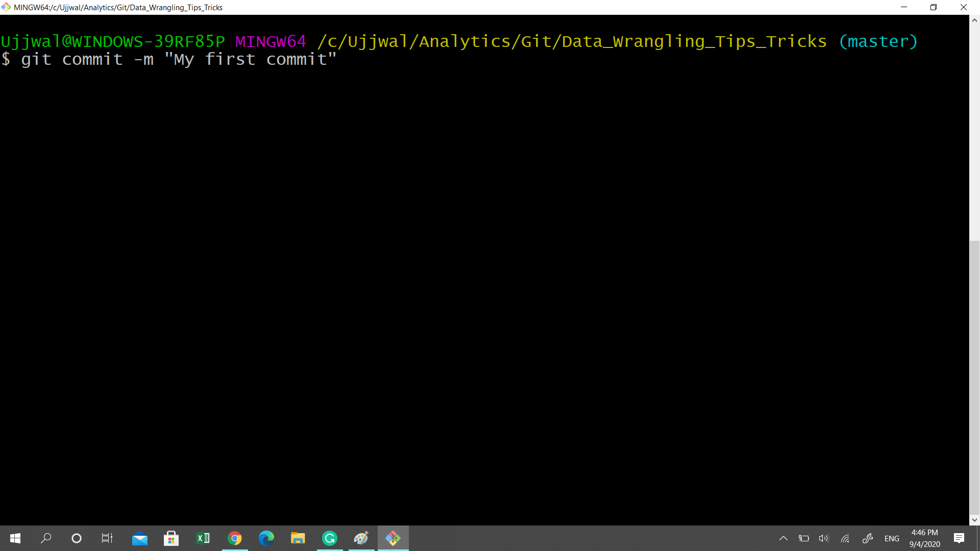Open Task View on the taskbar
980x551 pixels.
pyautogui.click(x=107, y=538)
